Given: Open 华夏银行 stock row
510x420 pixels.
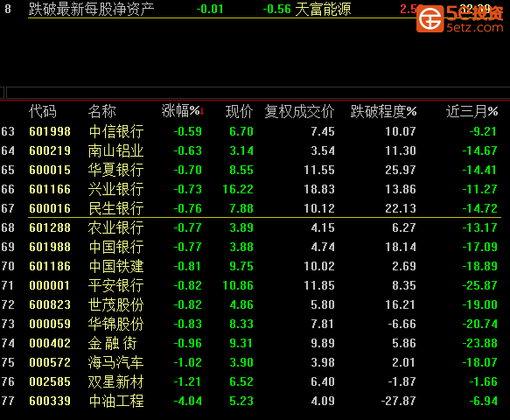Looking at the screenshot, I should [255, 170].
